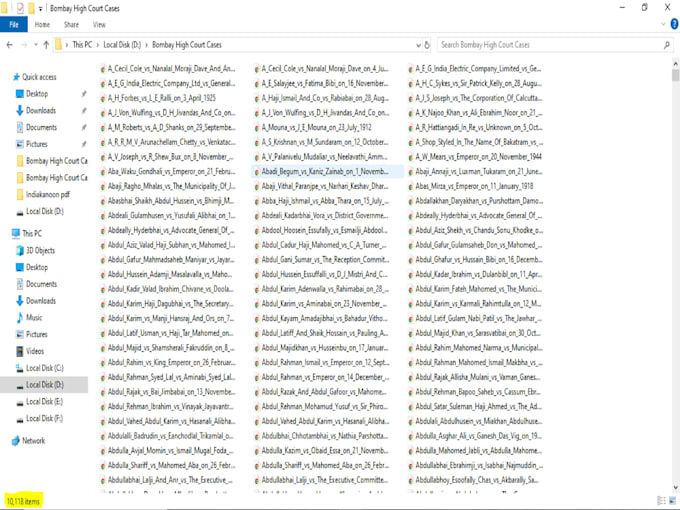Switch to the details view icon
The height and width of the screenshot is (510, 680).
click(662, 500)
